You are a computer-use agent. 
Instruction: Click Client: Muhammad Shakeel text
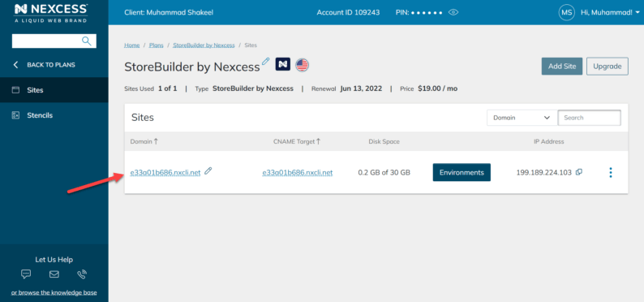(x=169, y=12)
